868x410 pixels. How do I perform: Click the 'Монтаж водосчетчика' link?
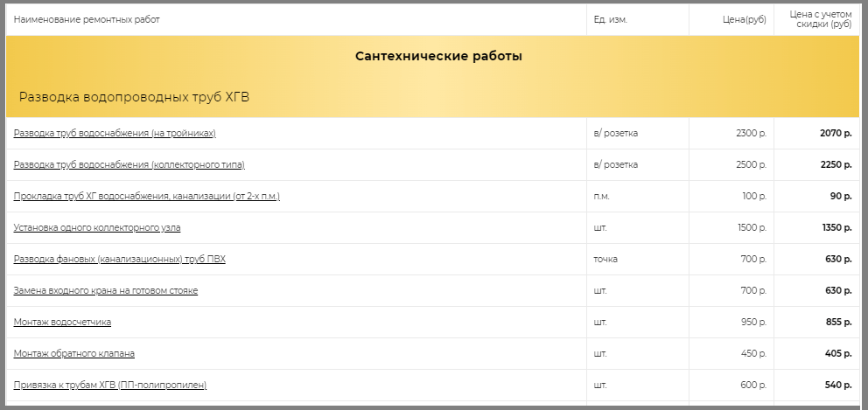point(62,322)
